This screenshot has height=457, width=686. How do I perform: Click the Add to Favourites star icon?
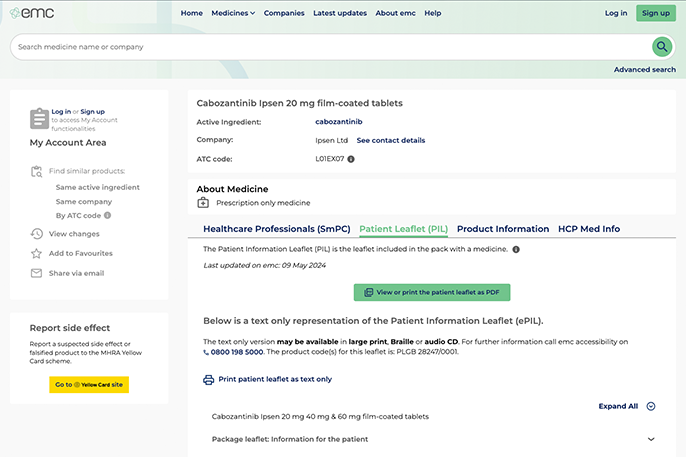pos(36,253)
